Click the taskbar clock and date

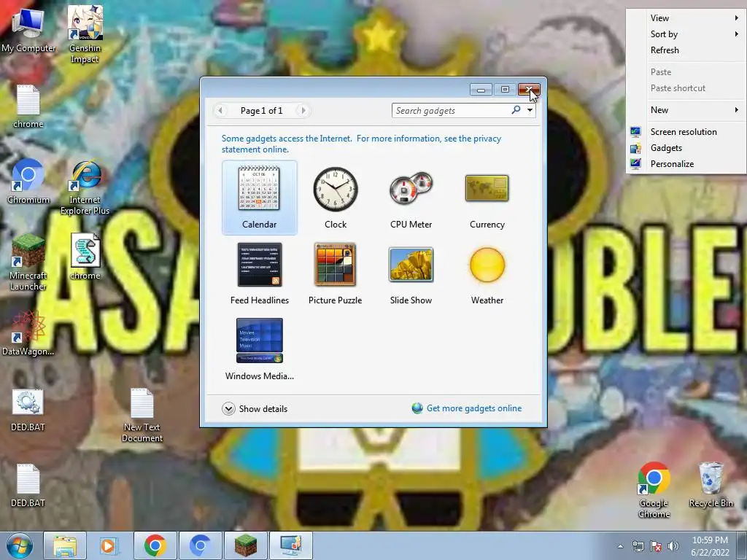point(710,546)
